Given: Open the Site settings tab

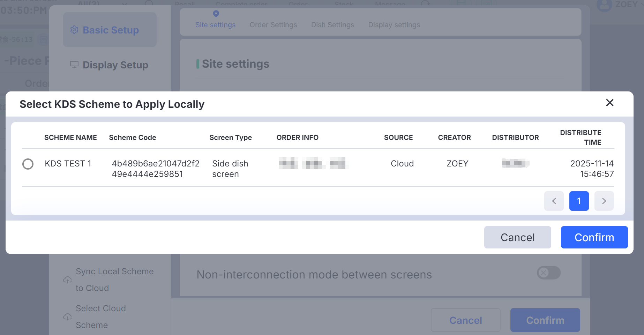Looking at the screenshot, I should 215,25.
